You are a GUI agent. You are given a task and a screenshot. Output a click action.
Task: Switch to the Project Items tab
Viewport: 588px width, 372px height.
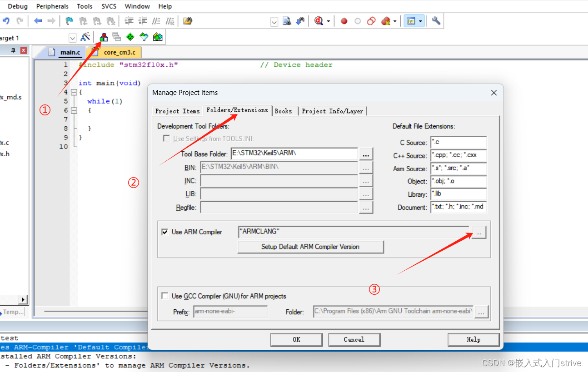point(177,111)
